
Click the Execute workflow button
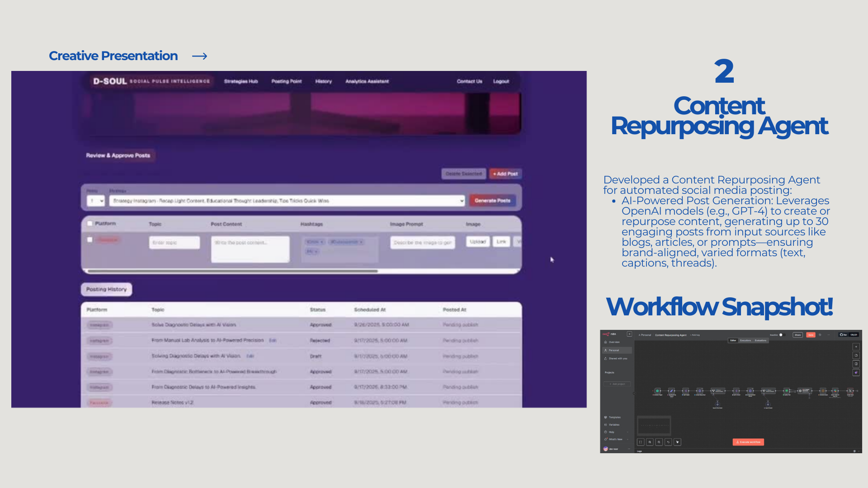748,442
